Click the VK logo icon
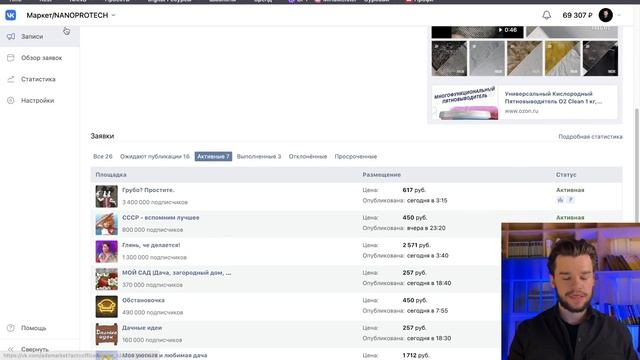This screenshot has height=360, width=640. point(11,15)
